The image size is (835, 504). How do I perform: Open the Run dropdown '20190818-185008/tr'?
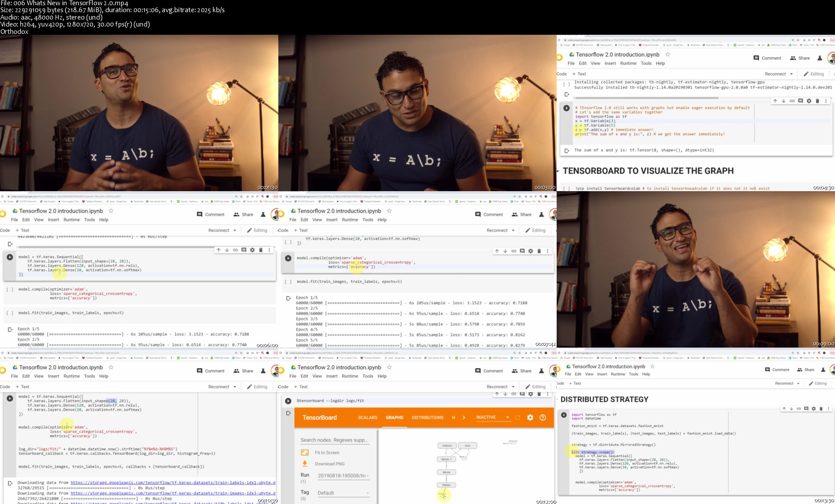(344, 476)
